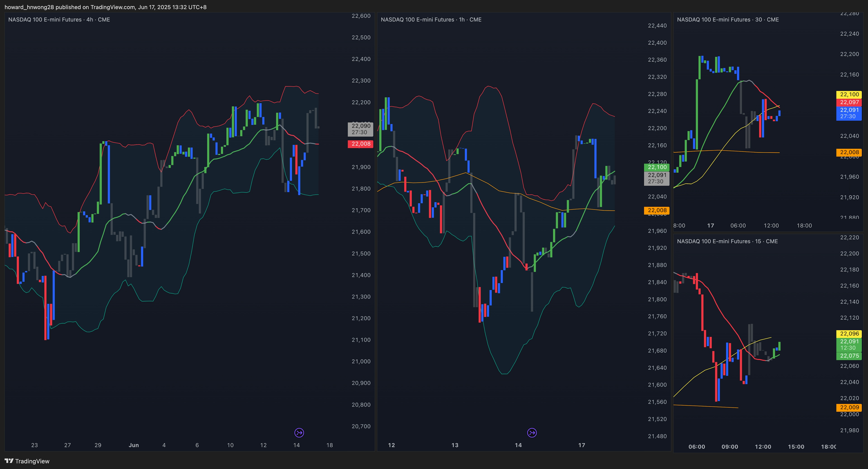Image resolution: width=868 pixels, height=469 pixels.
Task: Select the NASDAQ 100 E-mini Futures 30 title
Action: click(728, 19)
